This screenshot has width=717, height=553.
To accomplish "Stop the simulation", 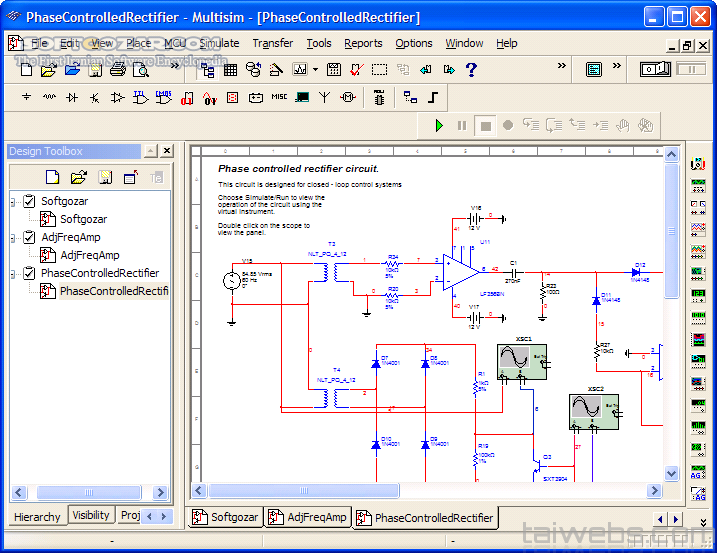I will 485,125.
